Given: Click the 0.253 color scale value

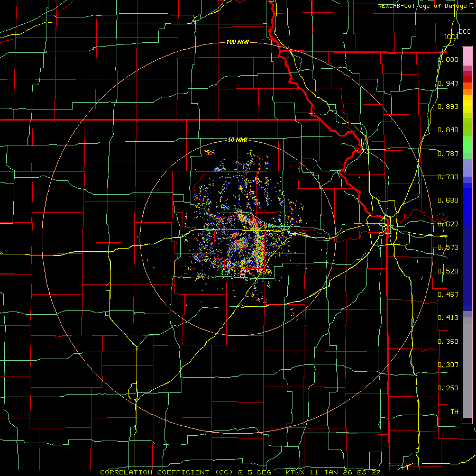Looking at the screenshot, I should [448, 388].
